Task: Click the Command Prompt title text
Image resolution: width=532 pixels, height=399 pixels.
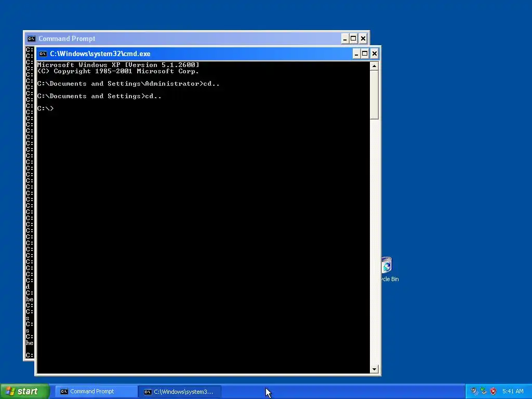Action: [67, 38]
